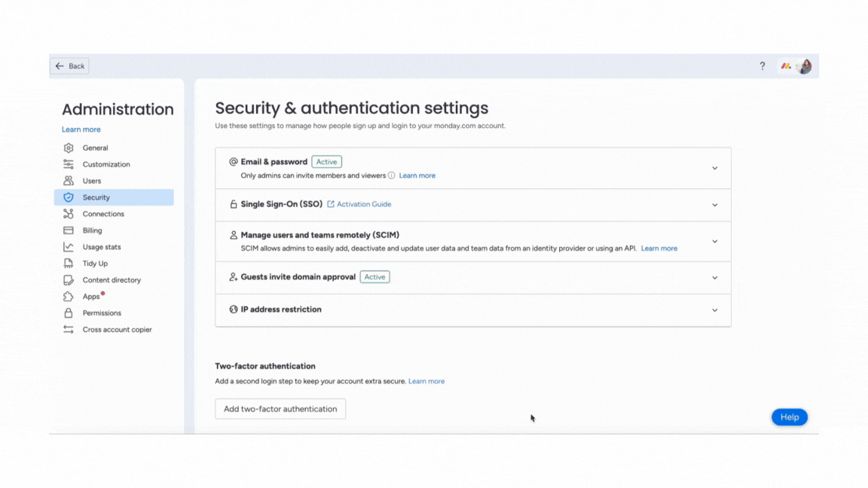Open the SSO Activation Guide link
The image size is (868, 488).
click(x=363, y=204)
